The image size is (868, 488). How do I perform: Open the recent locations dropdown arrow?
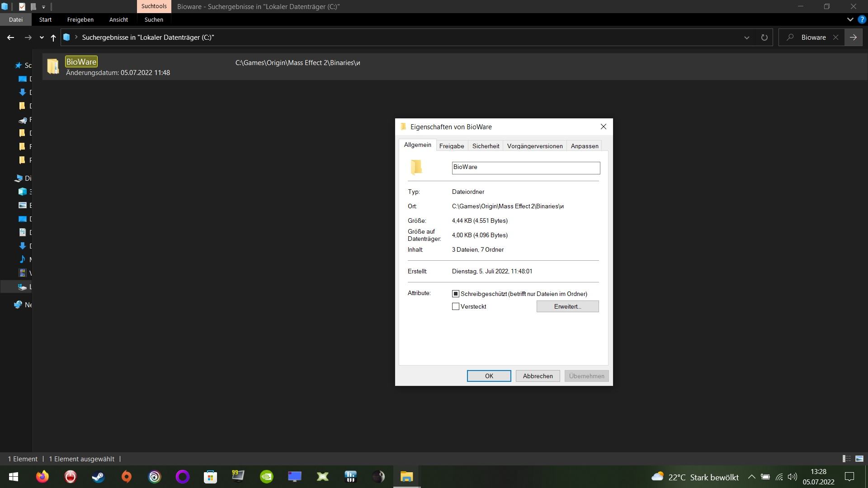(42, 38)
